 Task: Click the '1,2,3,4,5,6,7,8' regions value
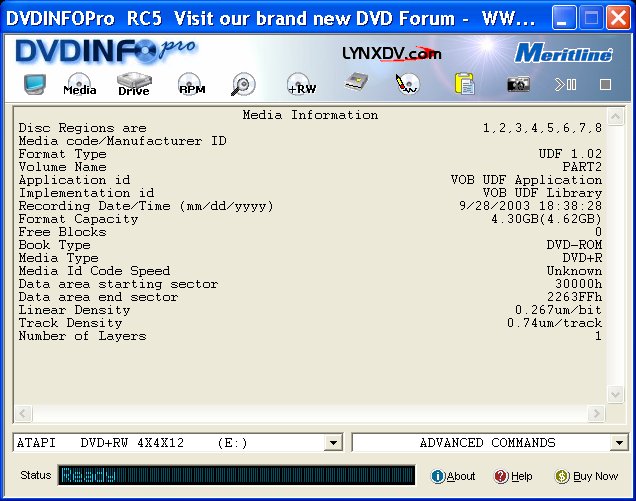pyautogui.click(x=542, y=128)
